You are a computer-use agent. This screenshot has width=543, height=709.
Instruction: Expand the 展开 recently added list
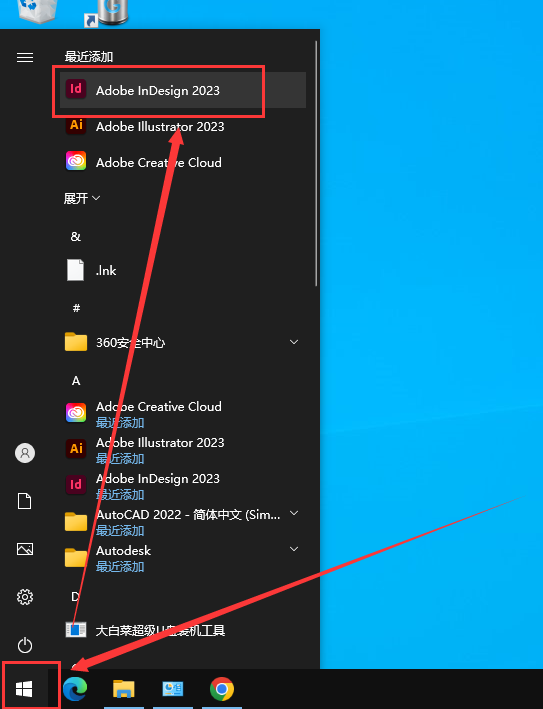tap(82, 198)
